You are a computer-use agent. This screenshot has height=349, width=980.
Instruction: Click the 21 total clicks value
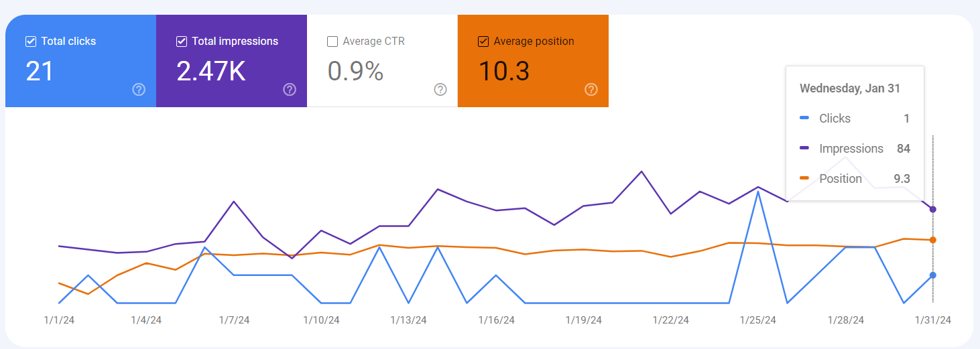(40, 71)
